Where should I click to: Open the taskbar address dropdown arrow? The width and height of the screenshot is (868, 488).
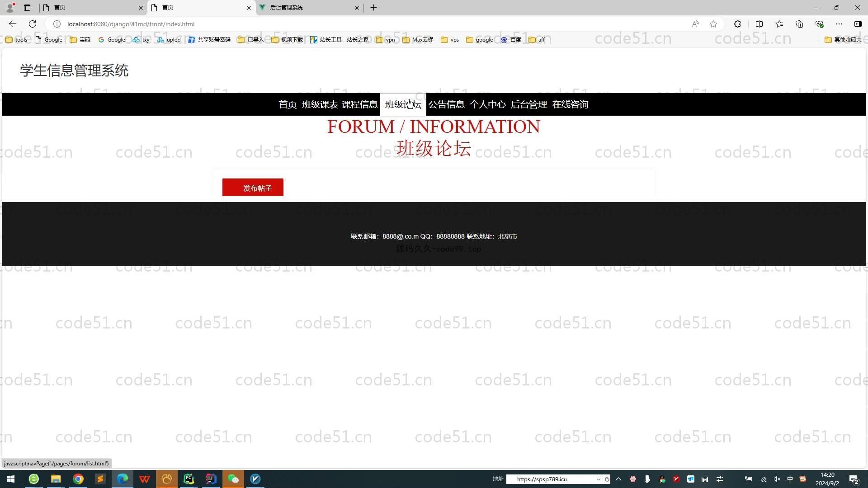coord(598,479)
